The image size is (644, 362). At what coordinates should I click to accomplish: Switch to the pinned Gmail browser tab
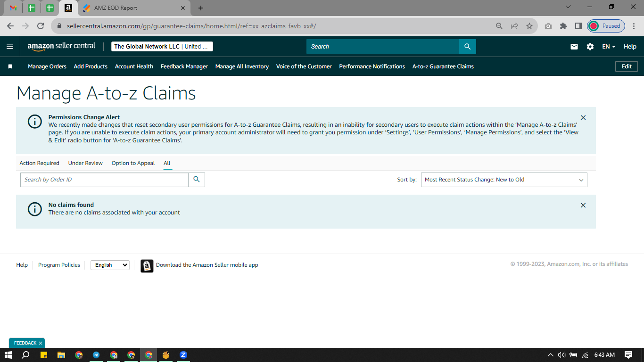click(13, 8)
